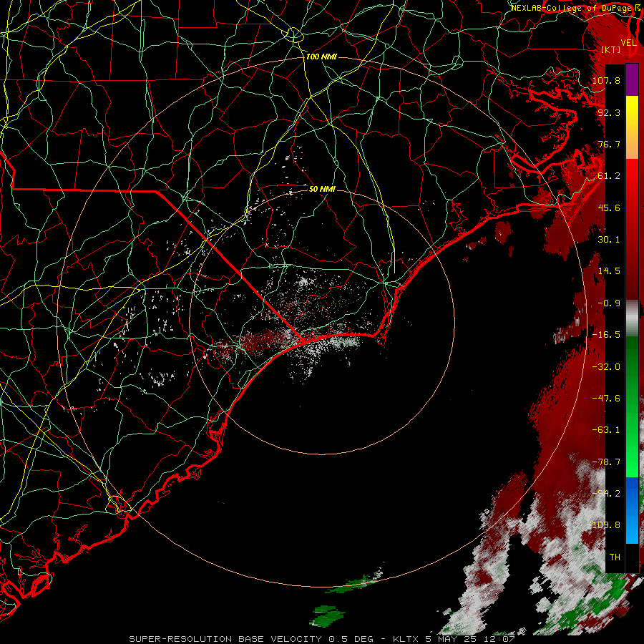
Task: Click the -94.2 velocity scale value
Action: pyautogui.click(x=606, y=494)
